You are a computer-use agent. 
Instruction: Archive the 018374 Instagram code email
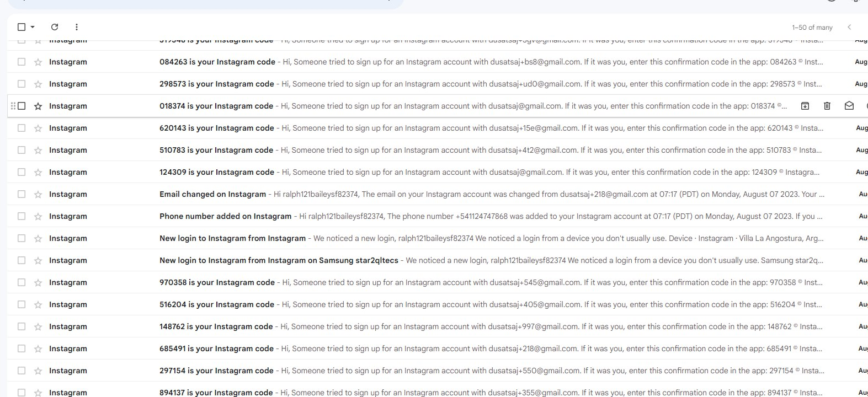[805, 106]
